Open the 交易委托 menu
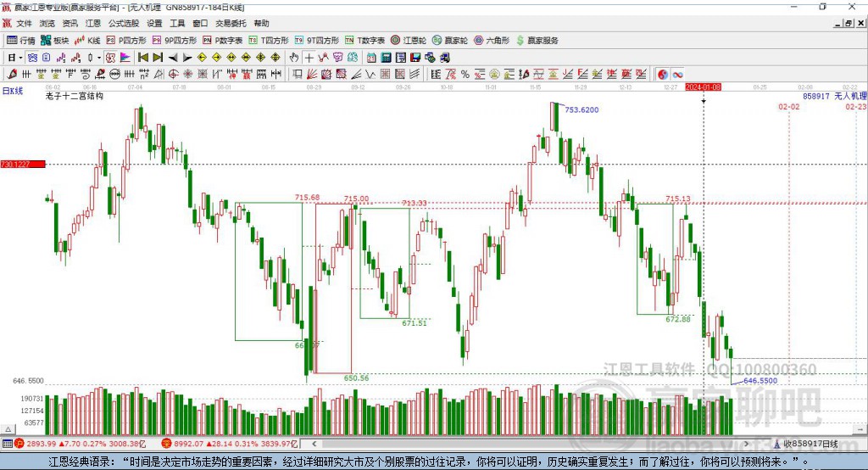 point(231,23)
